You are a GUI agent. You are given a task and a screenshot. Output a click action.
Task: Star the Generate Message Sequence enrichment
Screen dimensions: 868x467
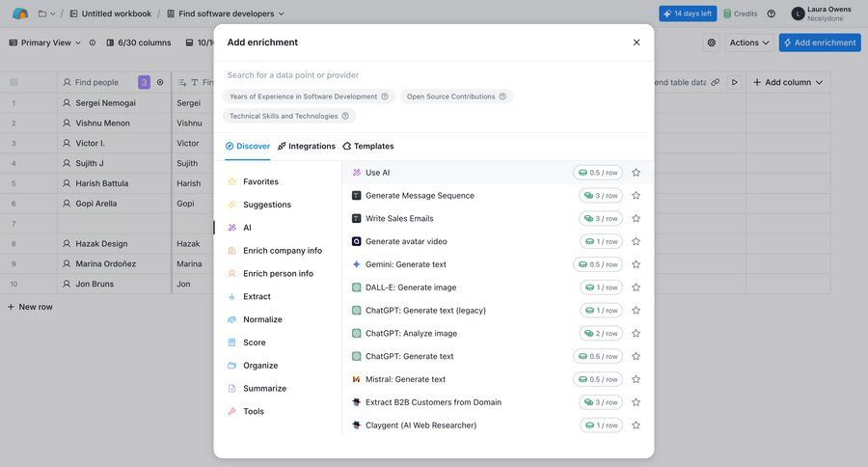pyautogui.click(x=637, y=196)
